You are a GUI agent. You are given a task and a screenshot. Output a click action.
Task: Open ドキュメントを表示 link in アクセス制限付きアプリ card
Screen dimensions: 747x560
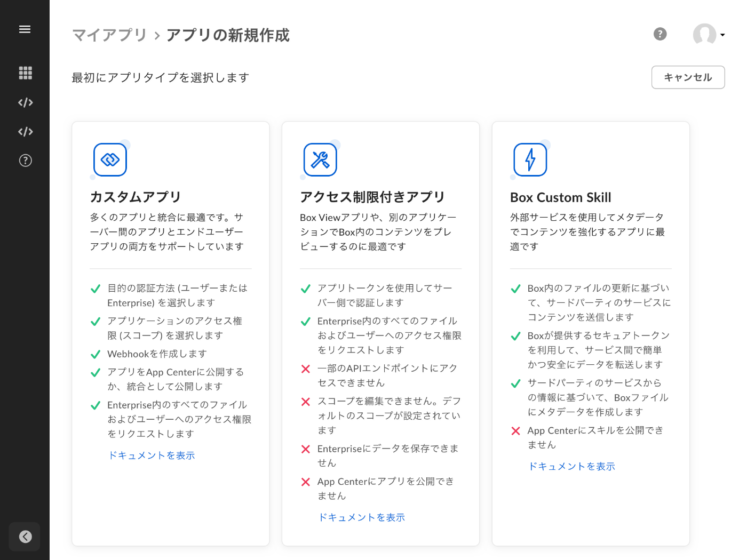[362, 517]
